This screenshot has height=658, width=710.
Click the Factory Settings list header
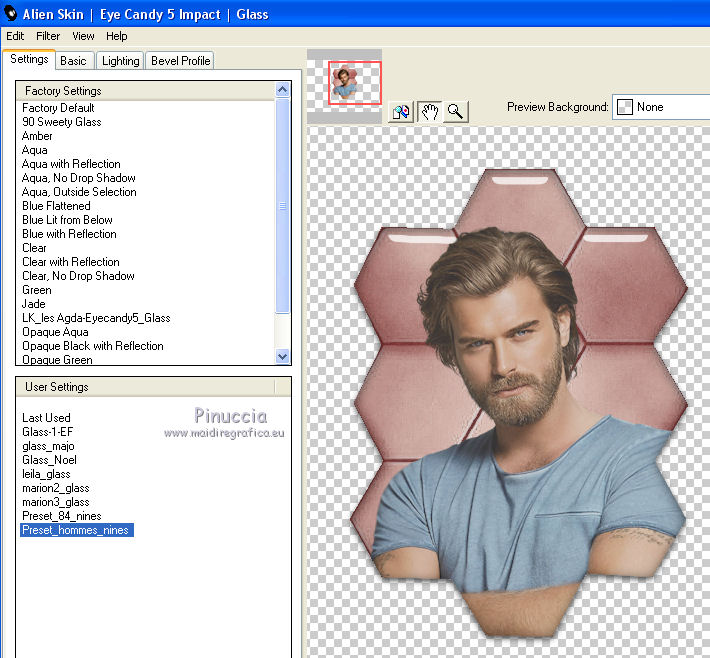[x=145, y=91]
